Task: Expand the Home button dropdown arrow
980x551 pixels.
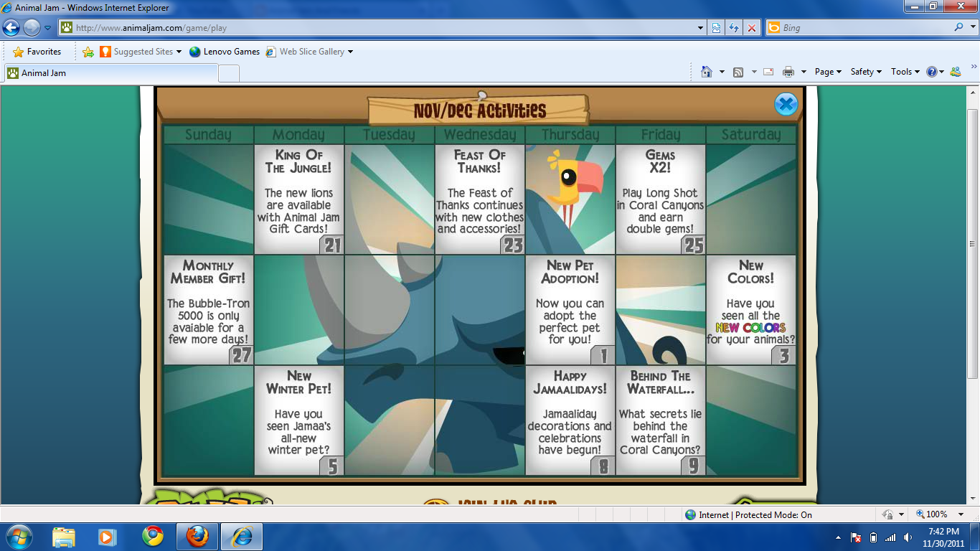Action: [x=722, y=72]
